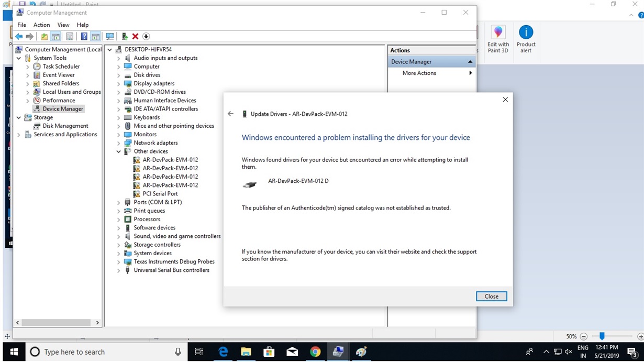Open the Help menu

coord(83,25)
